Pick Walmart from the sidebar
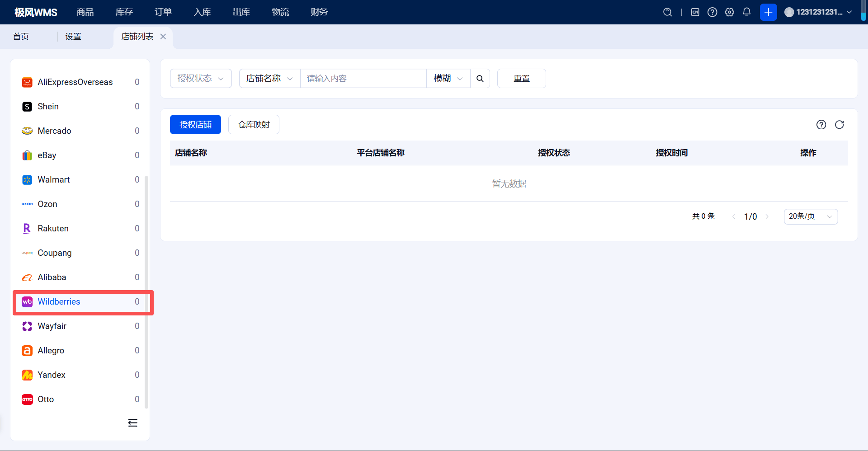 [80, 180]
